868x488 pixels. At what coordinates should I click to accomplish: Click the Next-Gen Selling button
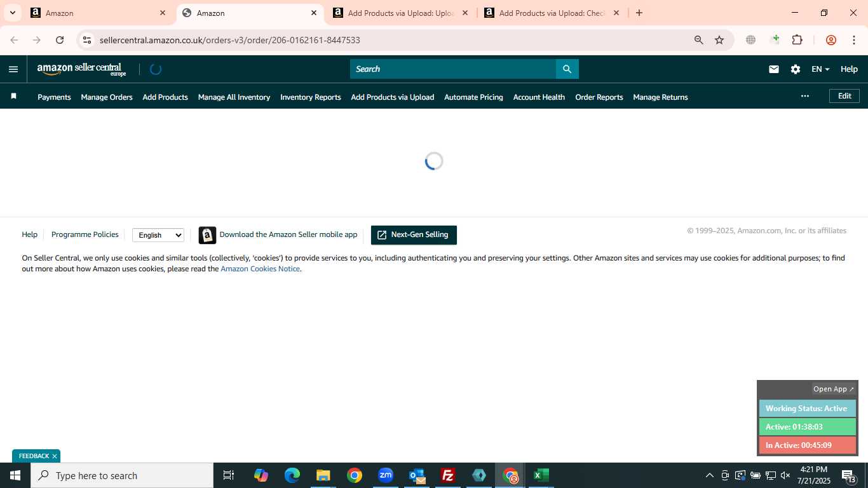pyautogui.click(x=414, y=235)
